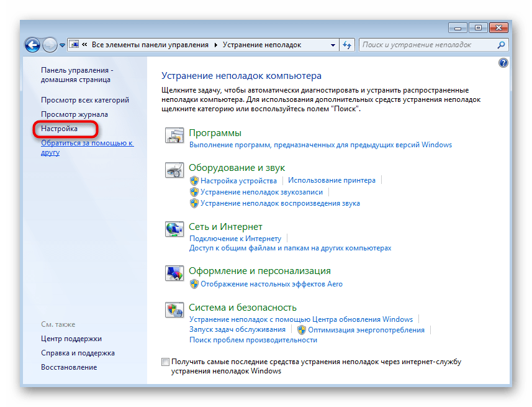Open the recent pages dropdown arrow
Screen dimensions: 532x407
pos(62,45)
